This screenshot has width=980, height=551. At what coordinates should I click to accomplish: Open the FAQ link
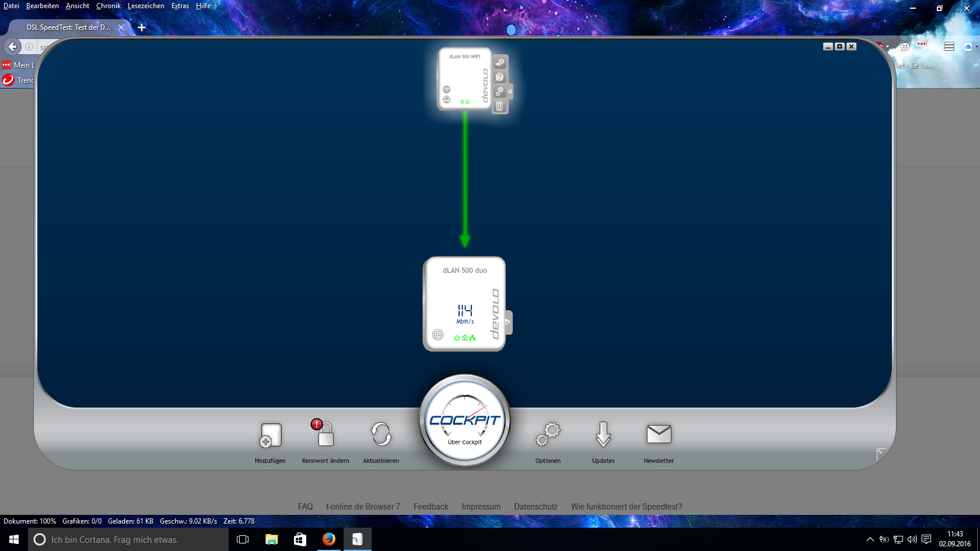tap(305, 507)
